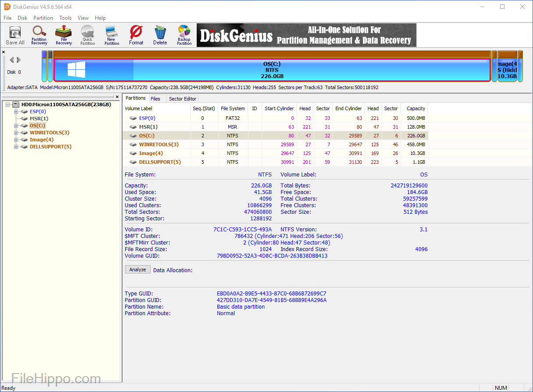
Task: Switch to the Sector Editor tab
Action: [x=183, y=99]
